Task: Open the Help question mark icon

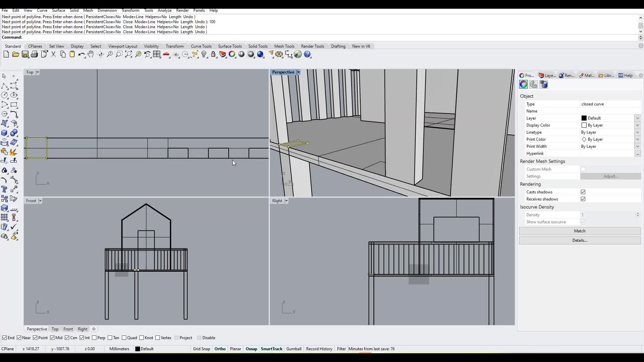Action: click(x=308, y=54)
